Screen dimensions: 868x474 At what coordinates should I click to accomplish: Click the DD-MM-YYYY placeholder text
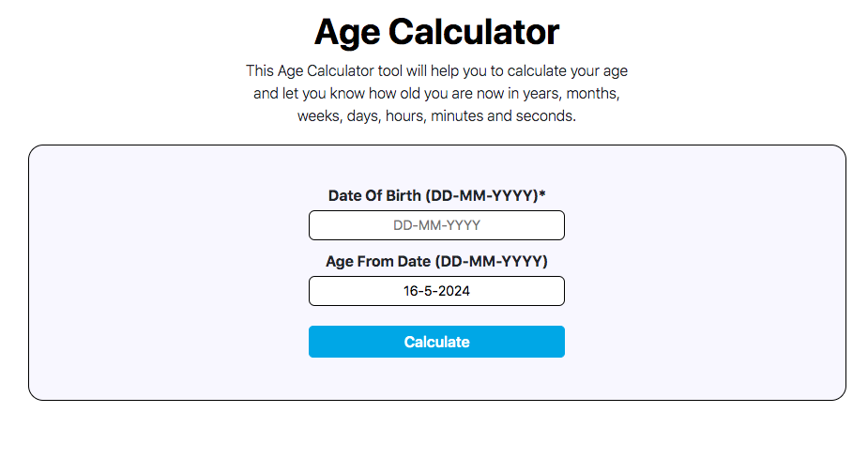tap(436, 225)
